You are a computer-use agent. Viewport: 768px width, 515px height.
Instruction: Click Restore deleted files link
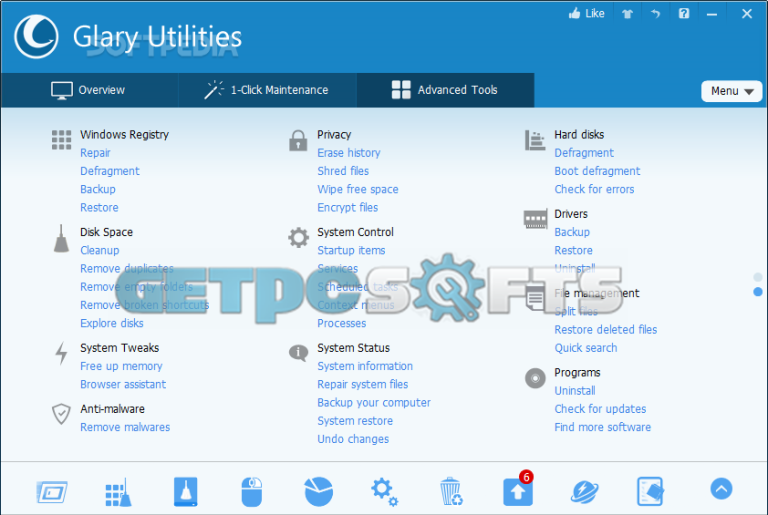click(x=605, y=330)
